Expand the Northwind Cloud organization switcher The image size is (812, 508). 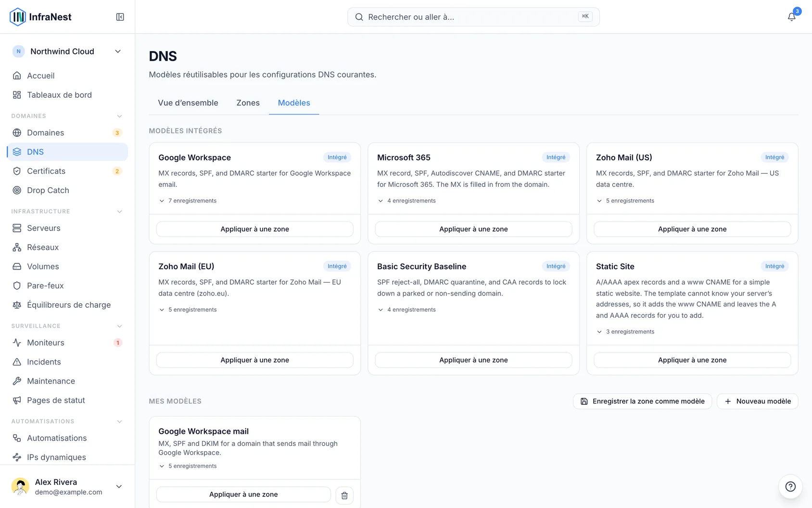click(67, 52)
